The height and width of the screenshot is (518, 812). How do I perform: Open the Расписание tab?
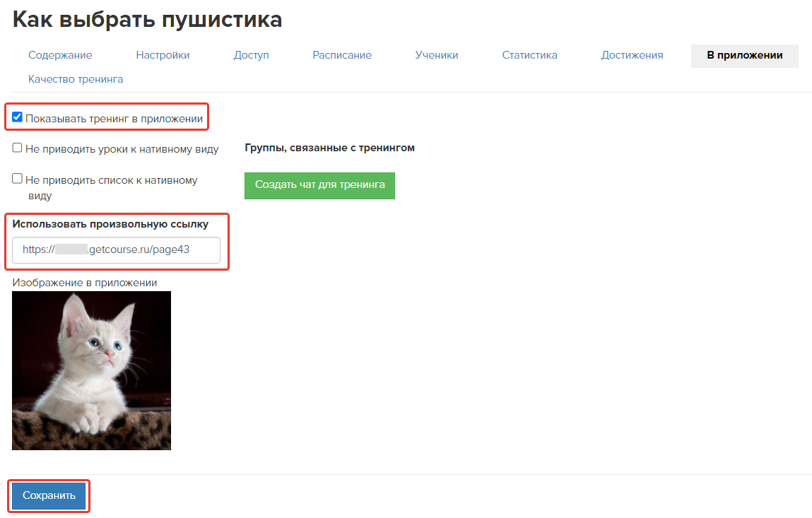point(342,55)
